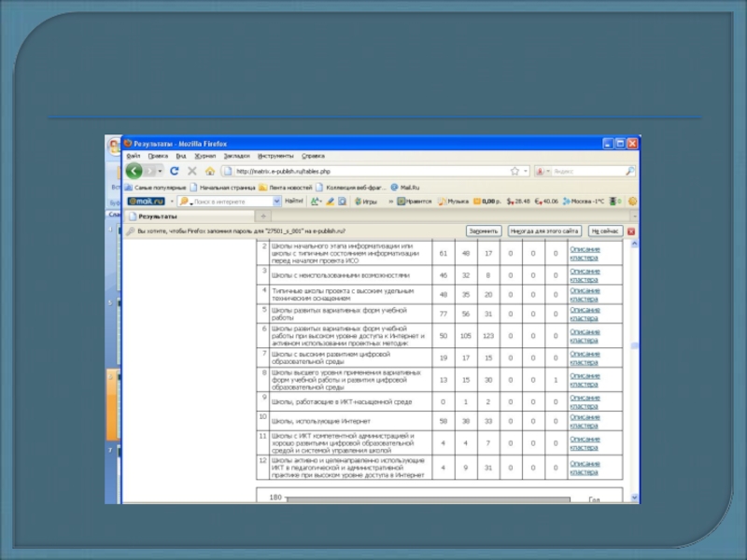Open the Вид menu
This screenshot has height=560, width=747.
(181, 156)
